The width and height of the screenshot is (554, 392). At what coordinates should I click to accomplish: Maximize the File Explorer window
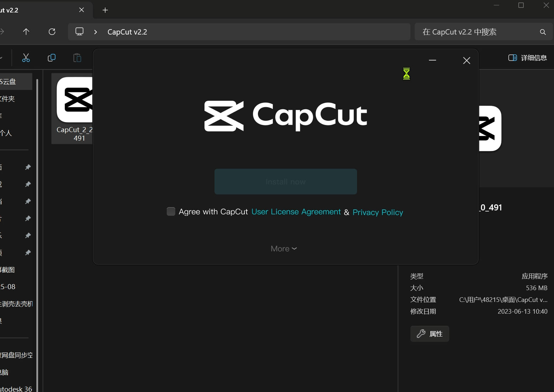[521, 5]
